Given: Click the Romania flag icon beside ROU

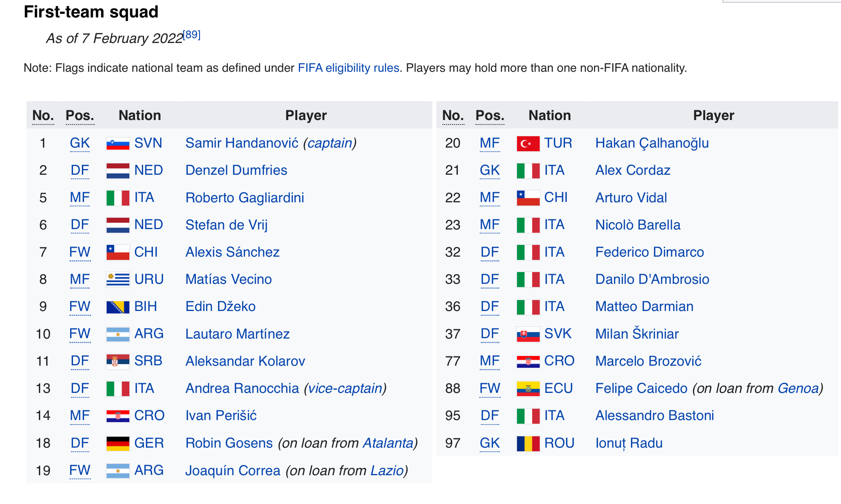Looking at the screenshot, I should [528, 443].
